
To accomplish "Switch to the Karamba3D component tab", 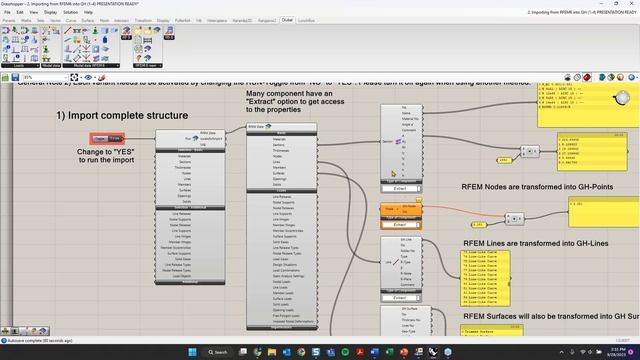I will pyautogui.click(x=242, y=20).
